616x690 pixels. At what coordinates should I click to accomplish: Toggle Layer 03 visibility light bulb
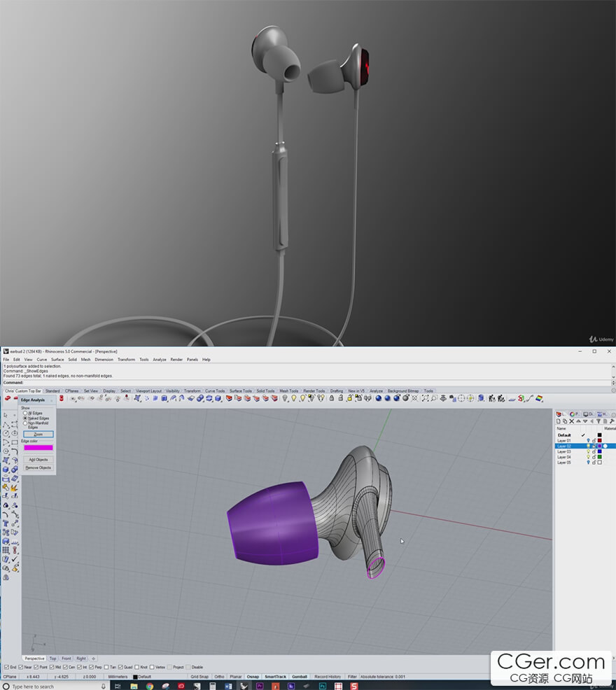tap(588, 451)
